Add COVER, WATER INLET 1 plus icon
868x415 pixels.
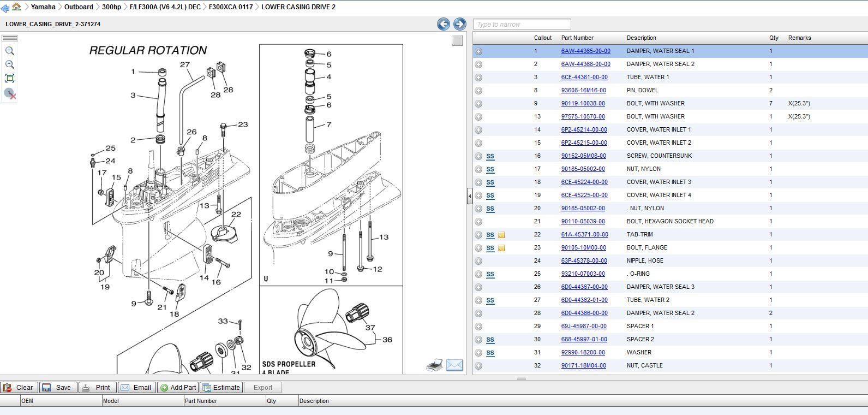tap(478, 130)
